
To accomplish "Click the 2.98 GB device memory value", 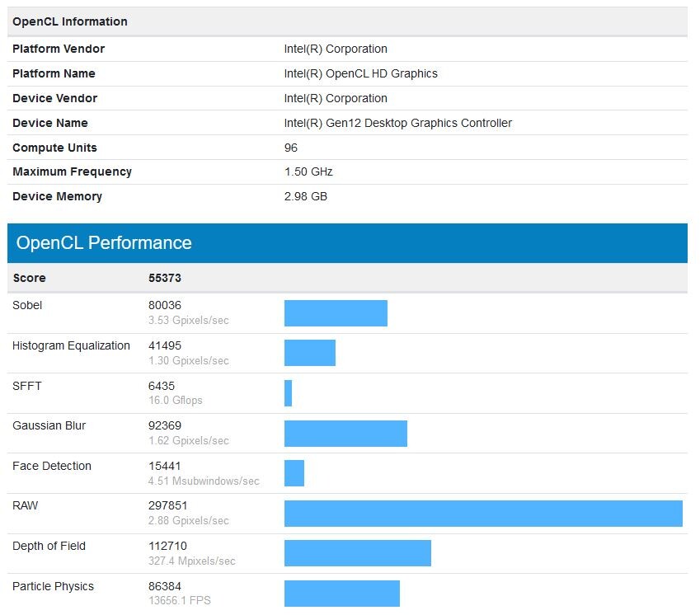I will click(305, 196).
